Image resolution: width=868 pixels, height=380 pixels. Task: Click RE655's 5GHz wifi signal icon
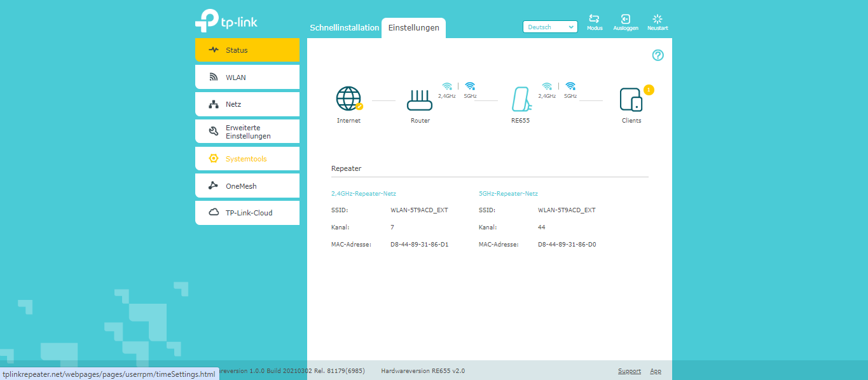[x=570, y=86]
